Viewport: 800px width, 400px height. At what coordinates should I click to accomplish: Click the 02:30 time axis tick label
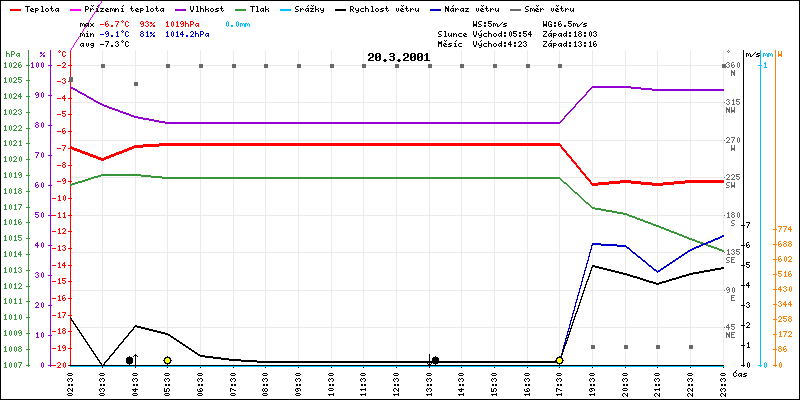pyautogui.click(x=70, y=382)
